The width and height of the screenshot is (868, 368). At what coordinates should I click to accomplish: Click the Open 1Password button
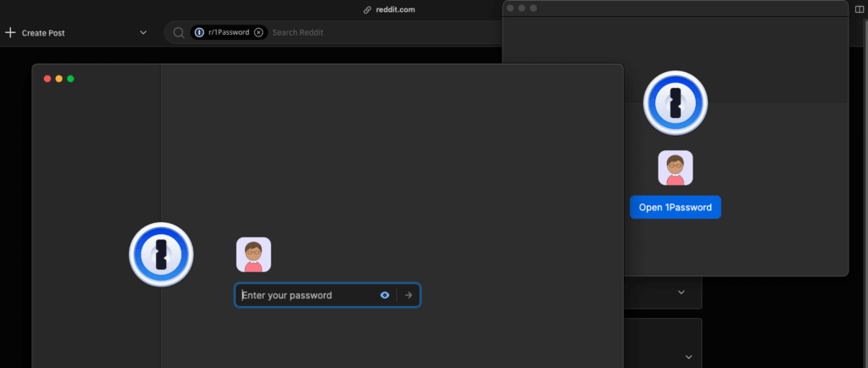tap(675, 207)
